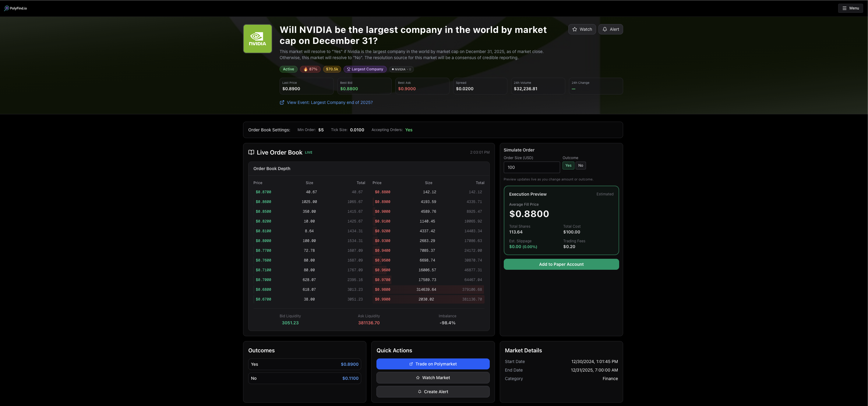Click the bell icon on Create Alert
The width and height of the screenshot is (868, 406).
419,391
